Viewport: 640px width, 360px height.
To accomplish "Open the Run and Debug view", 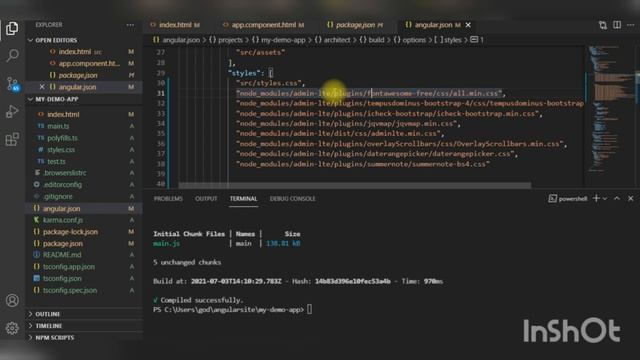I will tap(12, 111).
